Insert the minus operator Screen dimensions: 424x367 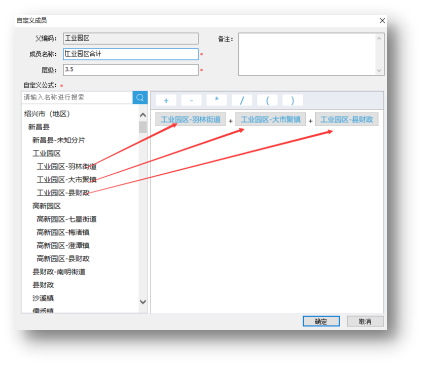click(191, 100)
